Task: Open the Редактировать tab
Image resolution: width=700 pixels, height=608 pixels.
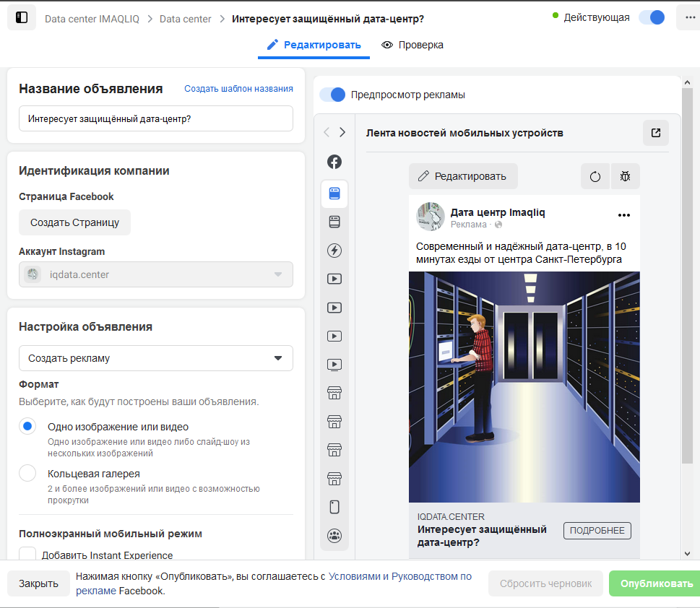Action: pos(314,45)
